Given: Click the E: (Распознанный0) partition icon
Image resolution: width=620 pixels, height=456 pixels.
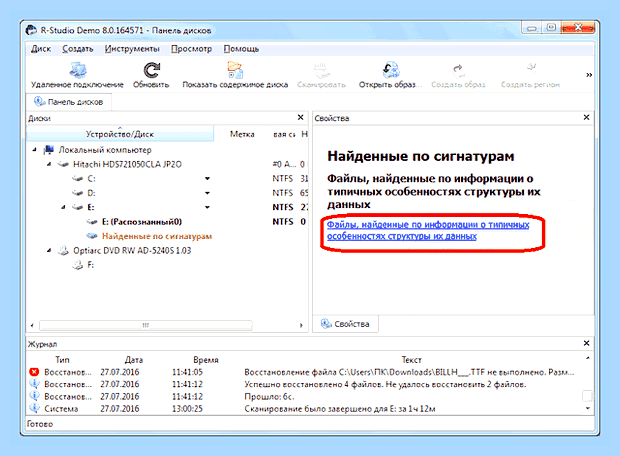Looking at the screenshot, I should coord(92,222).
